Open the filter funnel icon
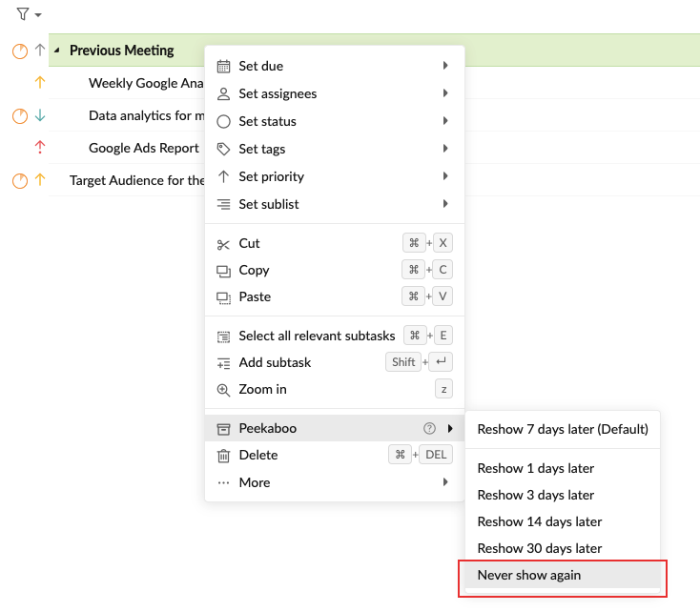This screenshot has width=700, height=612. 23,14
